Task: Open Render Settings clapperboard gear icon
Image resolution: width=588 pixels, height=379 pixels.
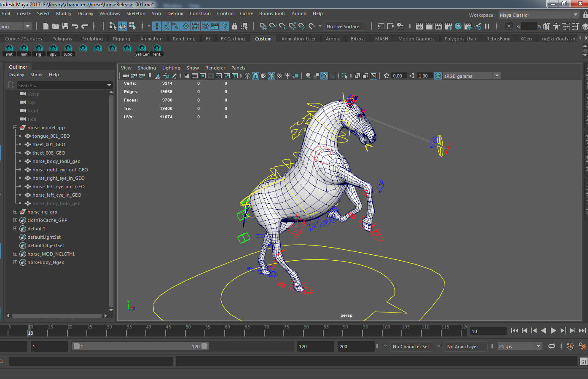Action: 448,26
